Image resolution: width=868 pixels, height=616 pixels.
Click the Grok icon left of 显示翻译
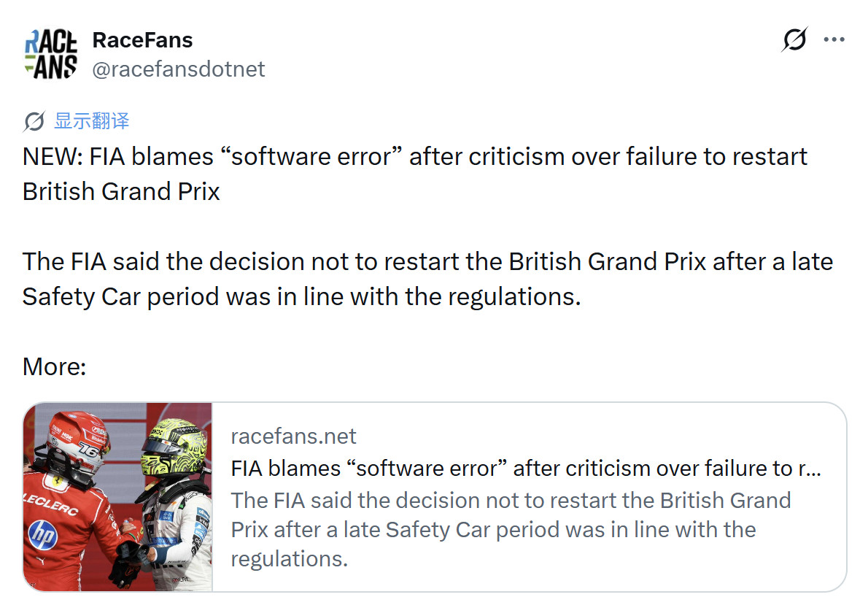[34, 121]
